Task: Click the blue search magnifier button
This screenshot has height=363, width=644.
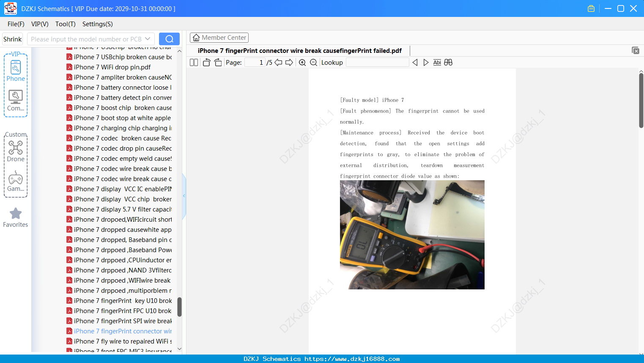Action: [x=169, y=39]
